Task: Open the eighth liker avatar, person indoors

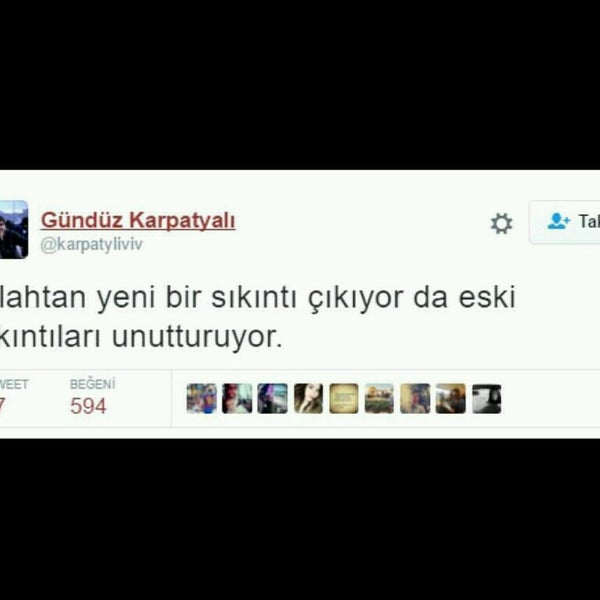Action: 450,398
